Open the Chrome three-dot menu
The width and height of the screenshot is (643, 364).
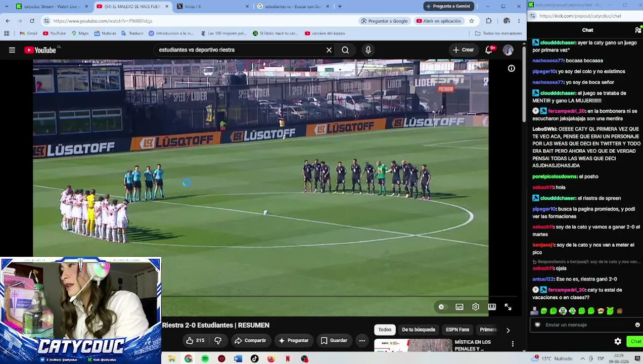click(520, 21)
